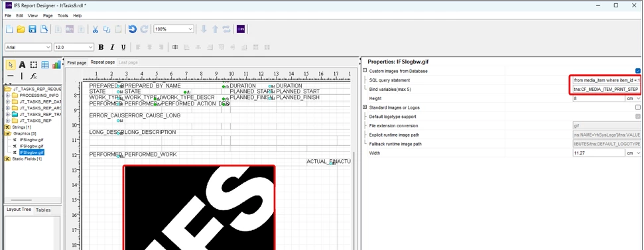
Task: Select the text A tool
Action: (22, 64)
